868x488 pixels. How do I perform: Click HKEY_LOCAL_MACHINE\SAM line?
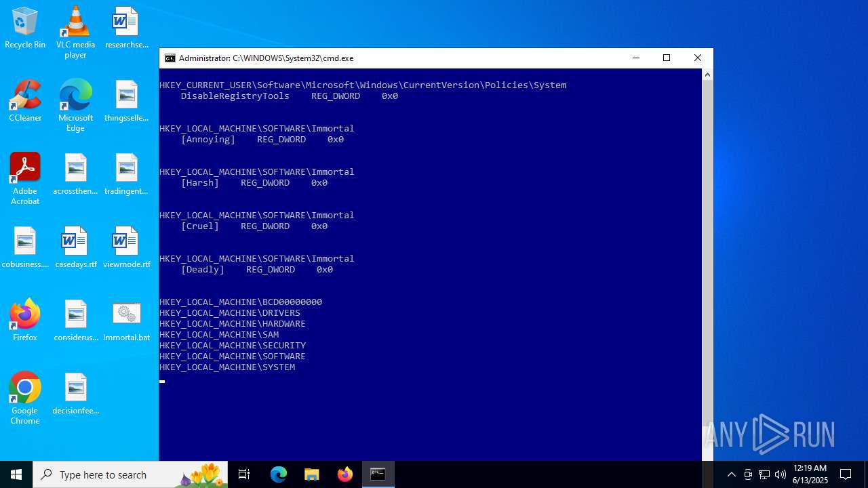(219, 335)
